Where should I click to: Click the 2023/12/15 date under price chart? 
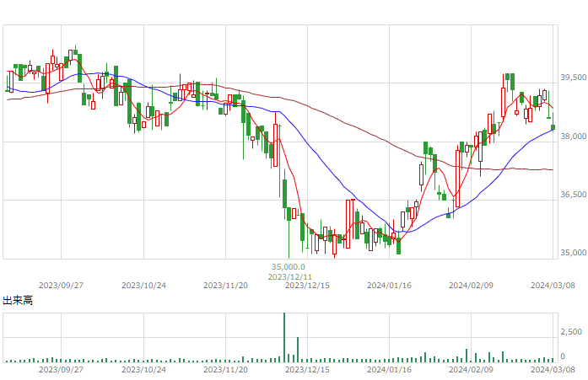click(308, 286)
